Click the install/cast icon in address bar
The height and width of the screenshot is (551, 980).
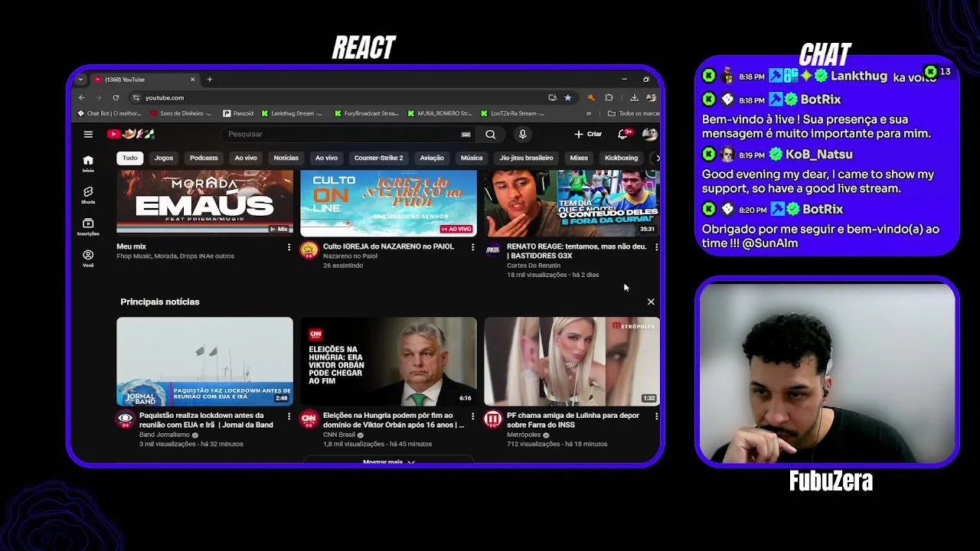[552, 97]
